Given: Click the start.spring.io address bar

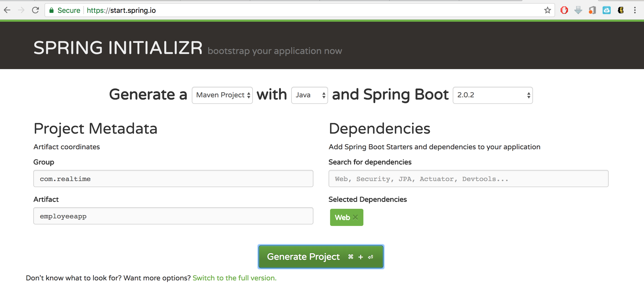Looking at the screenshot, I should pos(303,10).
